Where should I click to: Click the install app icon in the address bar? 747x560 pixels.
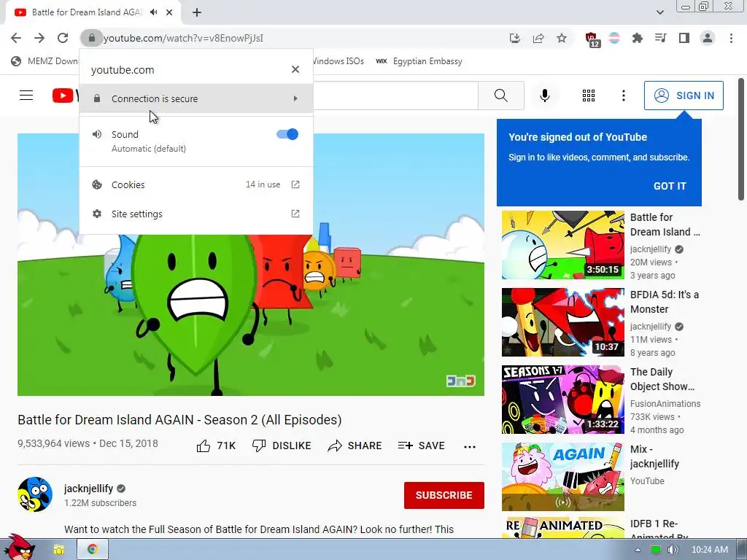click(514, 38)
